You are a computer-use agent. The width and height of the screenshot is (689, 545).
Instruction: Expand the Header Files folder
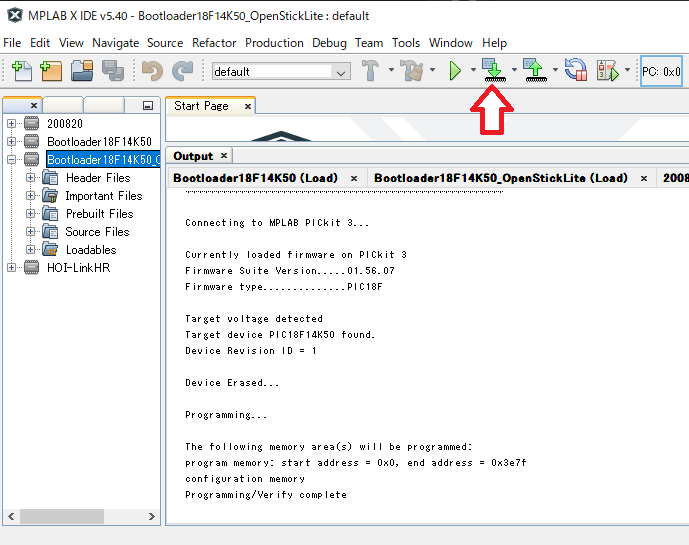point(30,178)
